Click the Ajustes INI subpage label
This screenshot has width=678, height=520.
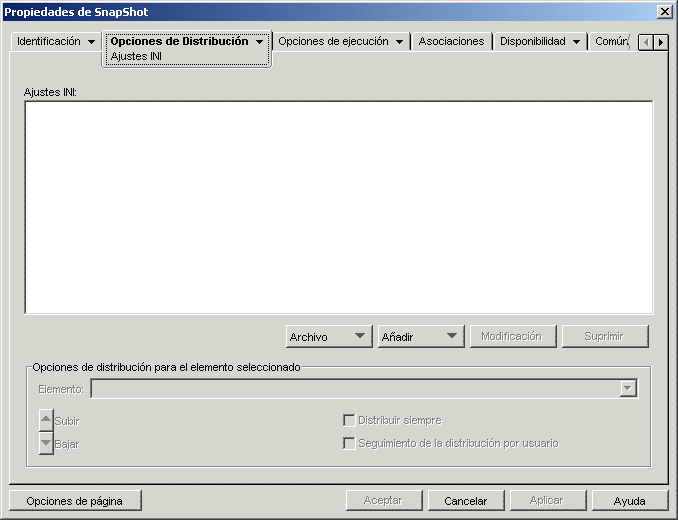[x=136, y=56]
